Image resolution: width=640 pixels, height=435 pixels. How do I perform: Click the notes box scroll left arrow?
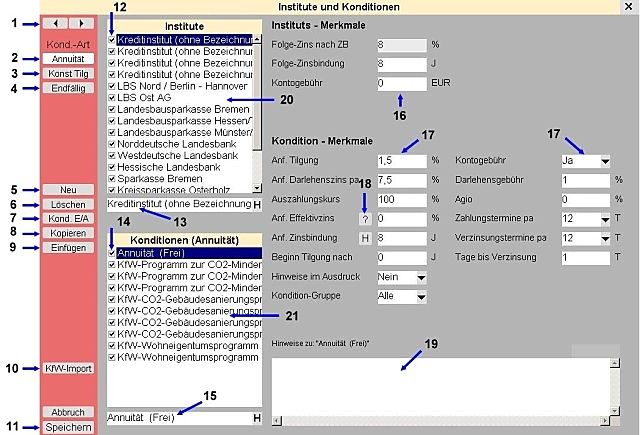coord(277,421)
